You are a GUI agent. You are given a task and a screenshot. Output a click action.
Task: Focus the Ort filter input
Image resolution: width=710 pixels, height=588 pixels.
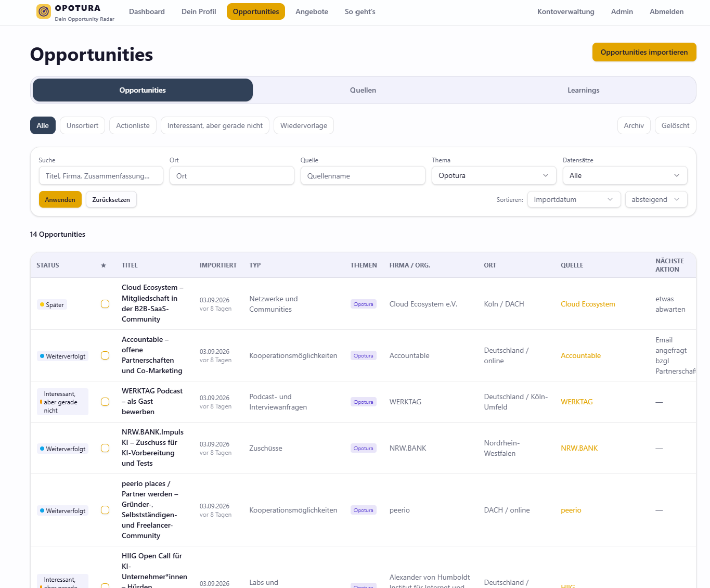(x=232, y=176)
